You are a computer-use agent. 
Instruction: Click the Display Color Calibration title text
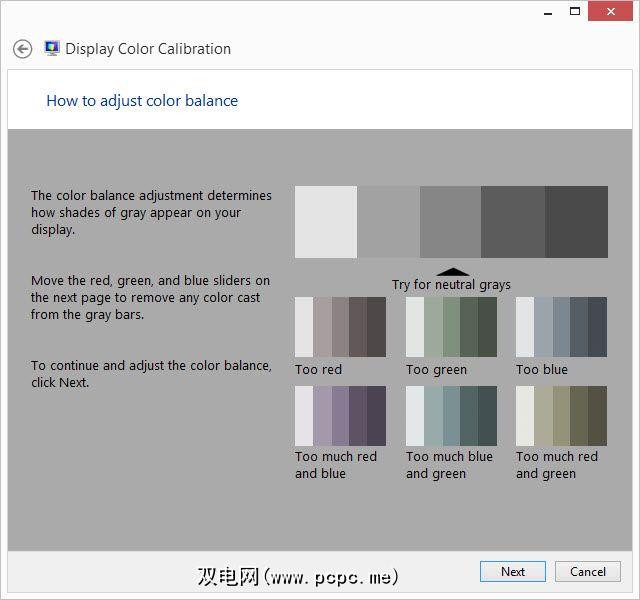point(148,49)
